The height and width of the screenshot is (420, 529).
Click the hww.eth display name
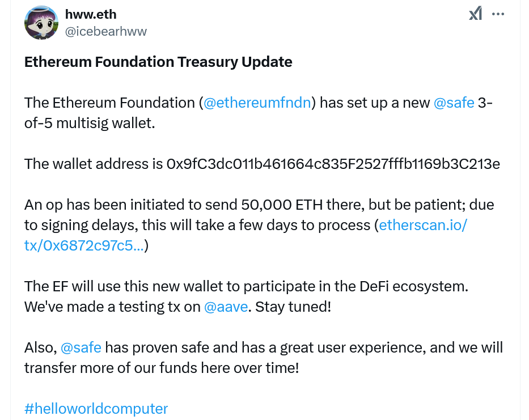(x=91, y=14)
